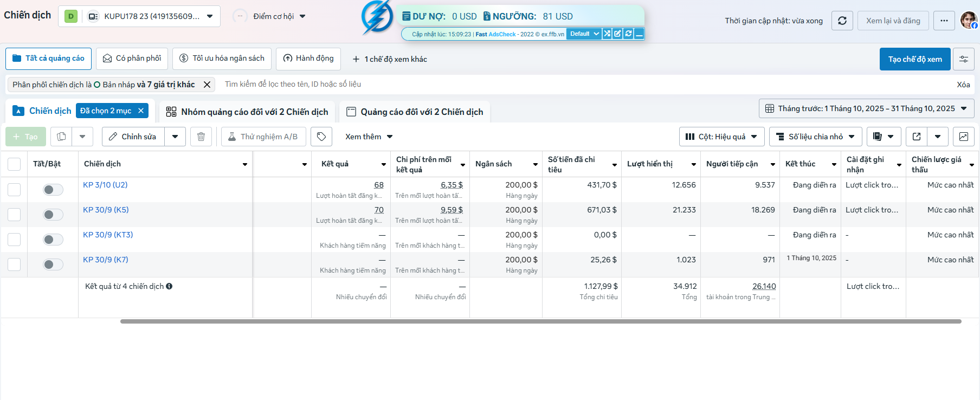Open the 'Default' dropdown in Fast AdsCheck
This screenshot has height=400, width=980.
[584, 34]
